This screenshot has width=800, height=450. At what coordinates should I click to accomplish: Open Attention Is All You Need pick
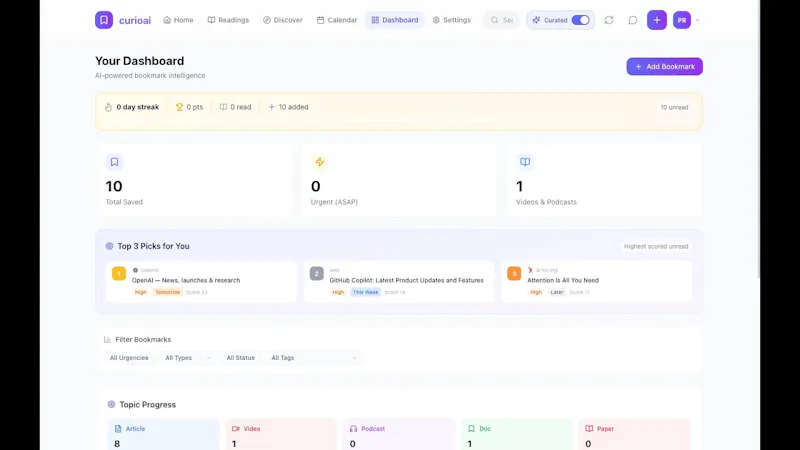point(596,281)
